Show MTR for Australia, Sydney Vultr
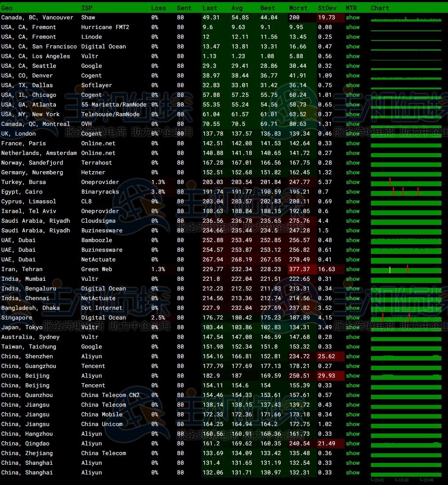 (353, 337)
